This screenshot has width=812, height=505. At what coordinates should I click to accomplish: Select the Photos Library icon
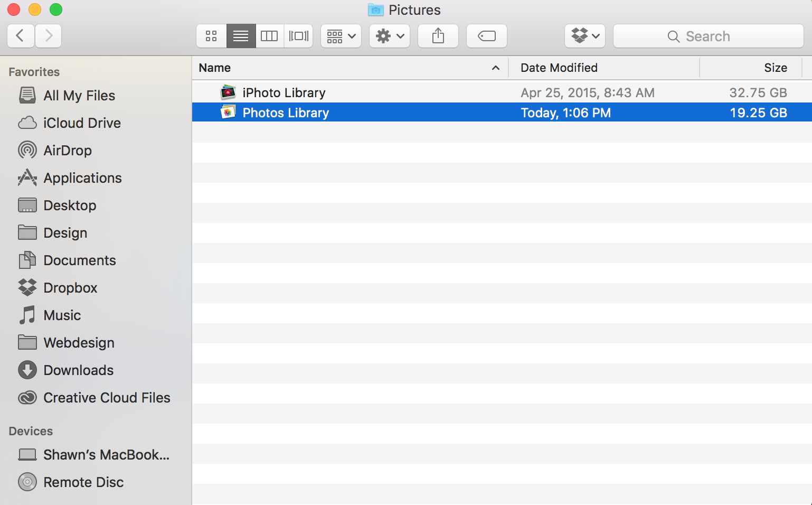coord(228,113)
